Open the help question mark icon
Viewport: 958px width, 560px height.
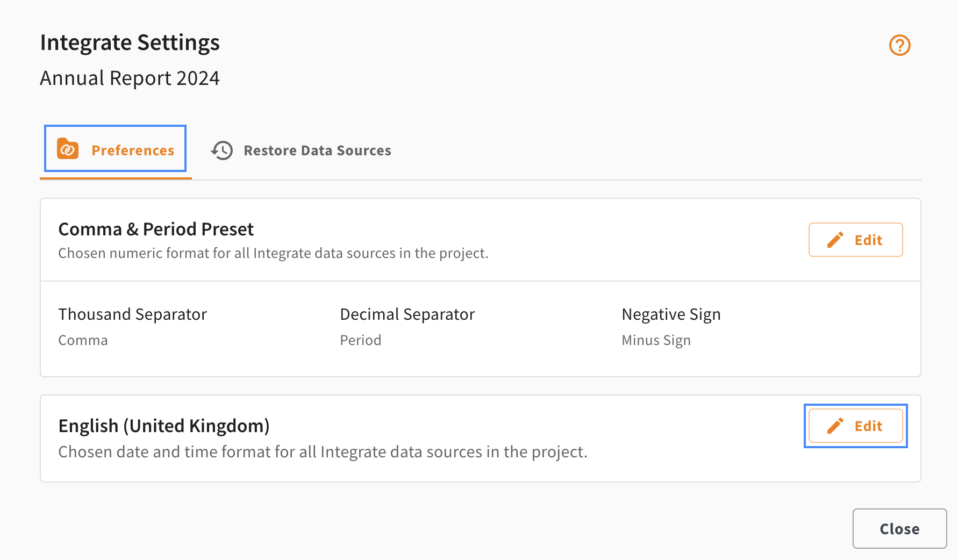pyautogui.click(x=899, y=45)
